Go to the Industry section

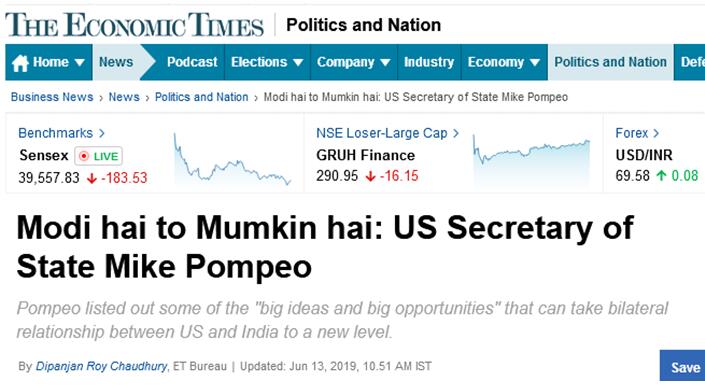pos(429,62)
